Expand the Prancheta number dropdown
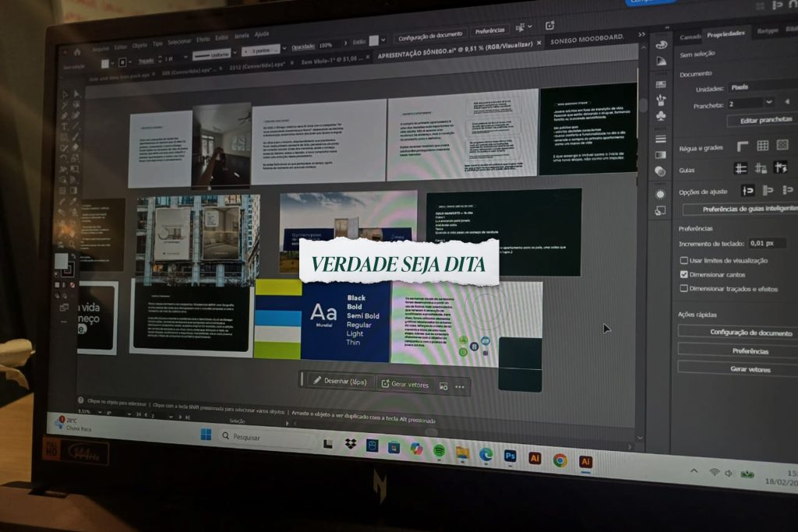The image size is (798, 532). click(768, 103)
